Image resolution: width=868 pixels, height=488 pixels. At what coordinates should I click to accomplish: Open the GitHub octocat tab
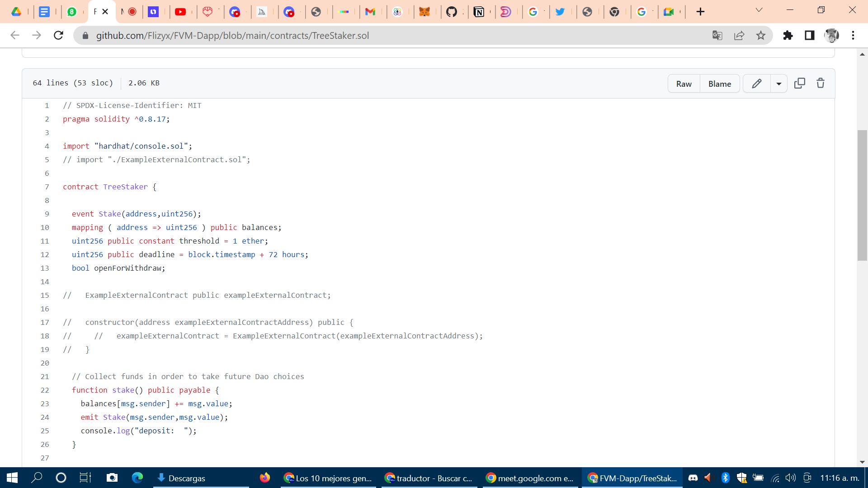click(x=452, y=12)
